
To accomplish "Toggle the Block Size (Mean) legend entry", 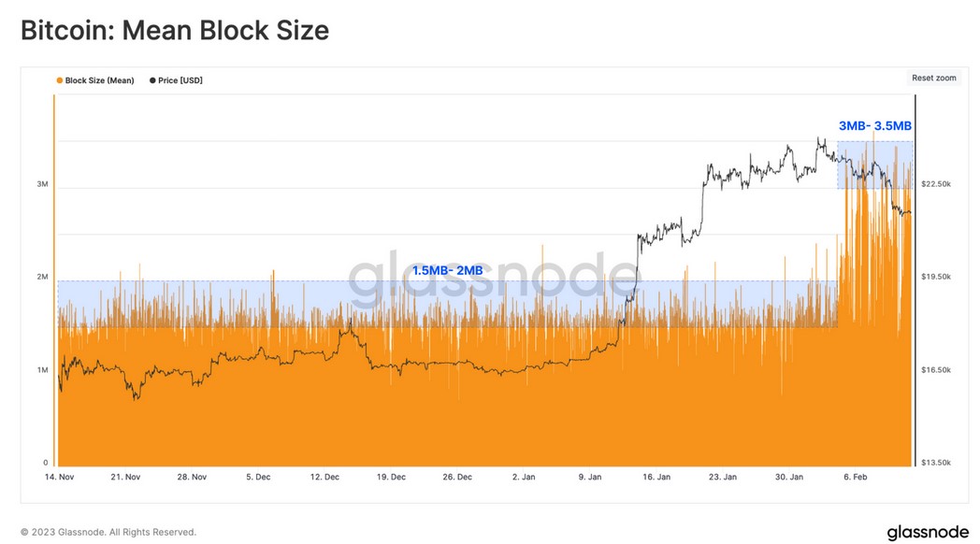I will tap(95, 80).
